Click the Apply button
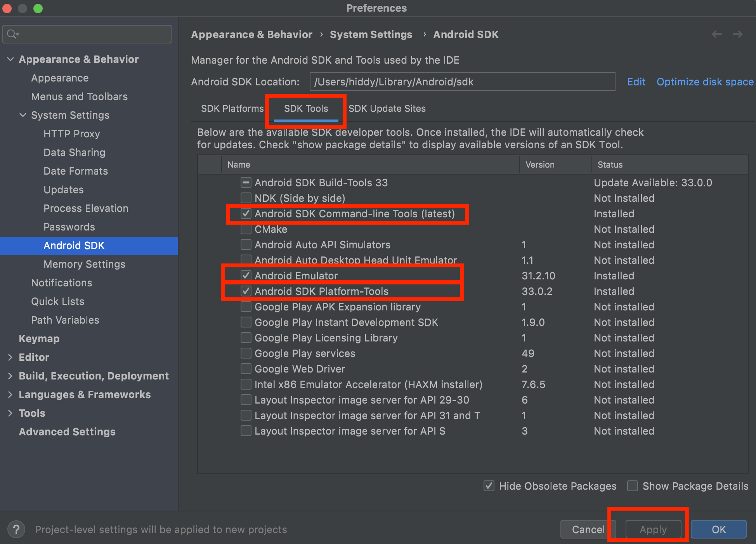Image resolution: width=756 pixels, height=544 pixels. (653, 529)
